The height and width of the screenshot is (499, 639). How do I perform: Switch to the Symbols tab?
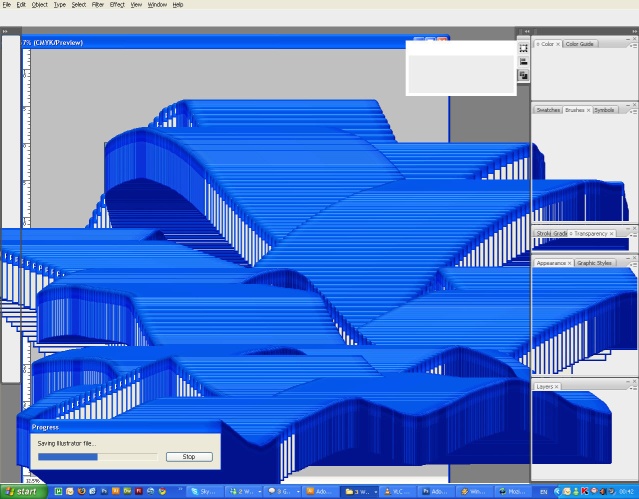coord(604,110)
